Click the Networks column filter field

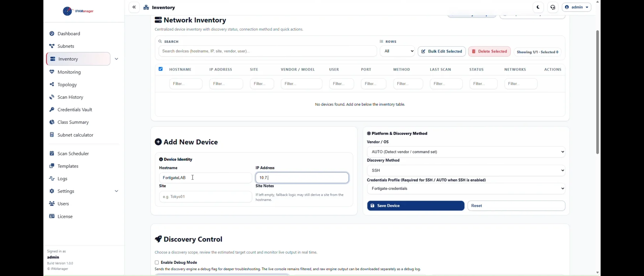[x=521, y=84]
